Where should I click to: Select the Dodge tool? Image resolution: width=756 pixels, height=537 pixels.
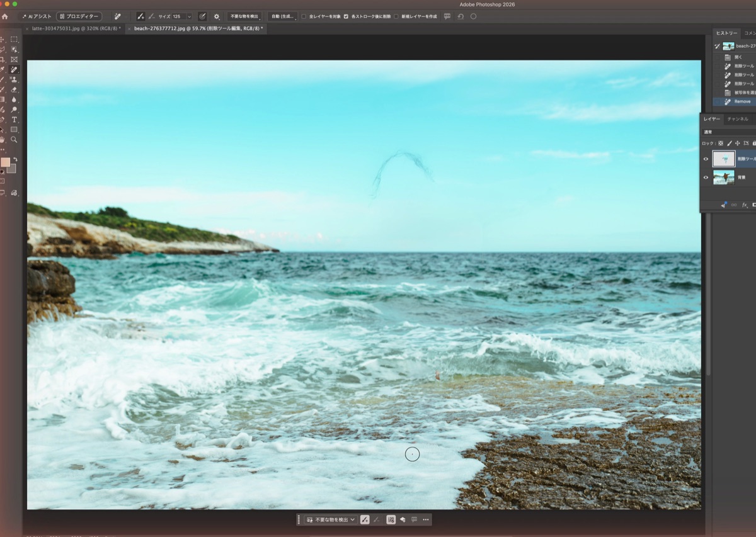(x=14, y=110)
